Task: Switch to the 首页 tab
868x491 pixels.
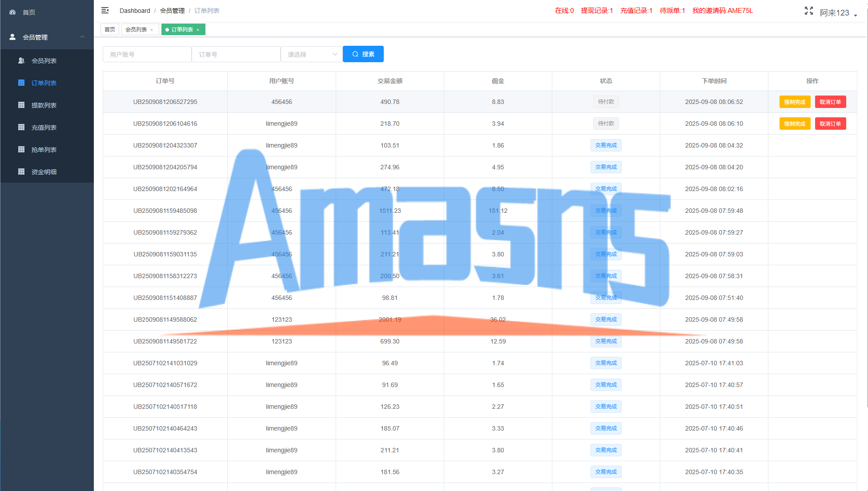Action: point(109,30)
